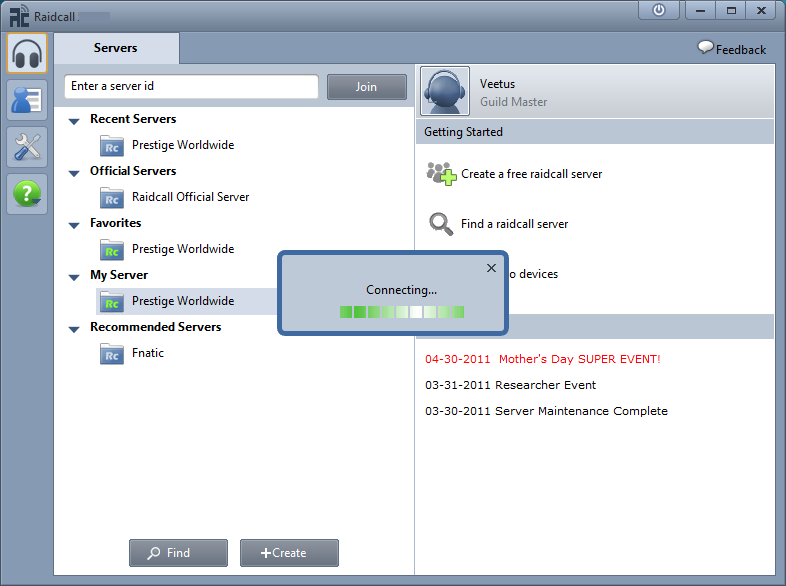The height and width of the screenshot is (586, 786).
Task: Click the Guild Master status text
Action: tap(513, 102)
